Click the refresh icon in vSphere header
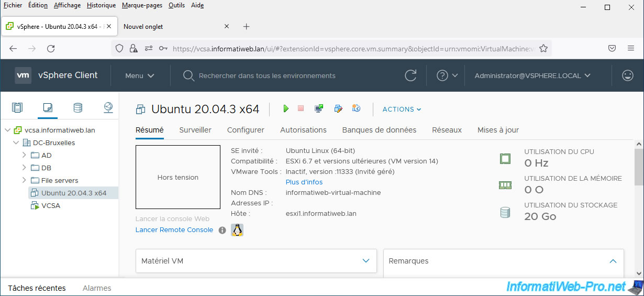Viewport: 644px width, 296px height. point(411,75)
